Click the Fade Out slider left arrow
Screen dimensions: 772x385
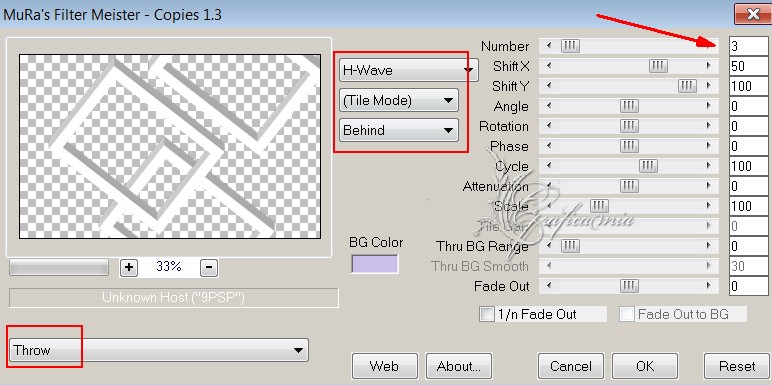(549, 286)
